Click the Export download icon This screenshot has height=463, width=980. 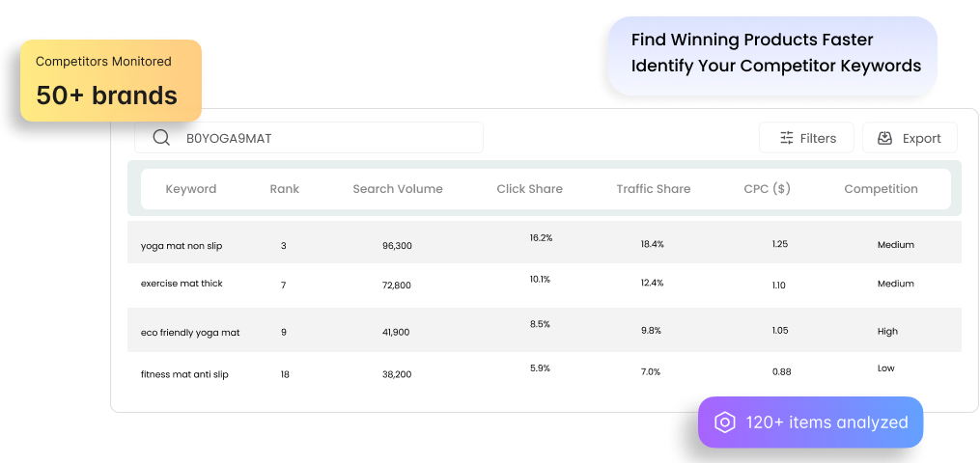tap(884, 138)
